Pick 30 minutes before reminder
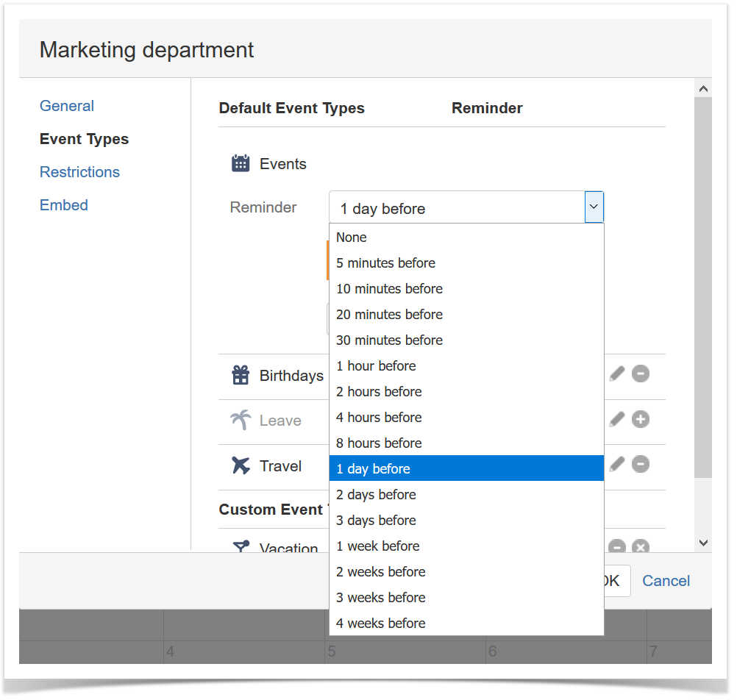The height and width of the screenshot is (700, 737). (466, 340)
